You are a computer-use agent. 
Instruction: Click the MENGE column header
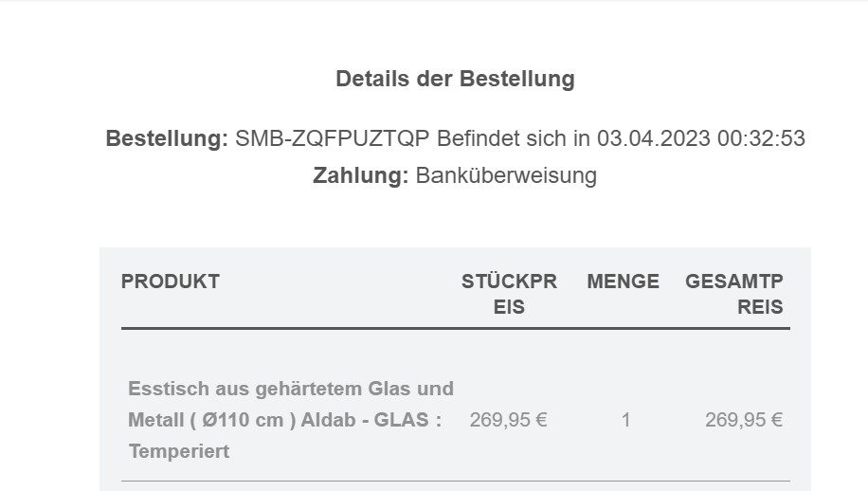pos(623,282)
